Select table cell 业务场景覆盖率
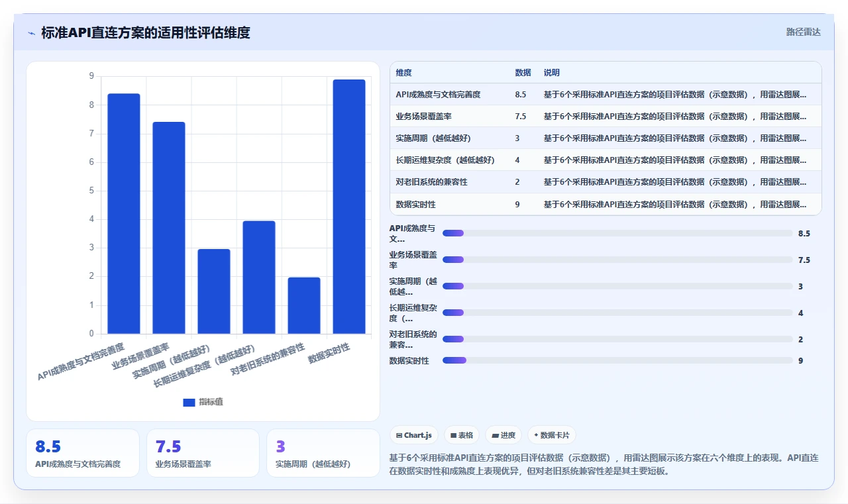 pos(423,117)
